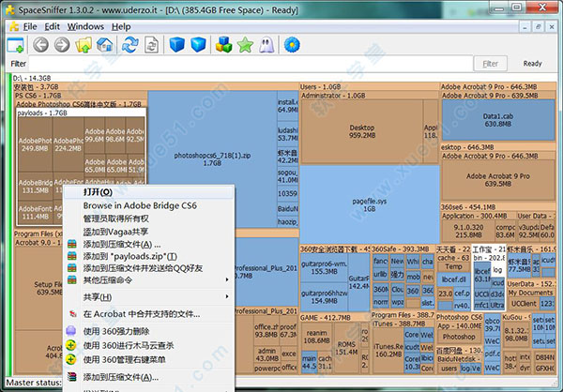563x392 pixels.
Task: Click the PS CS6 - 1.7GB header
Action: coord(81,96)
